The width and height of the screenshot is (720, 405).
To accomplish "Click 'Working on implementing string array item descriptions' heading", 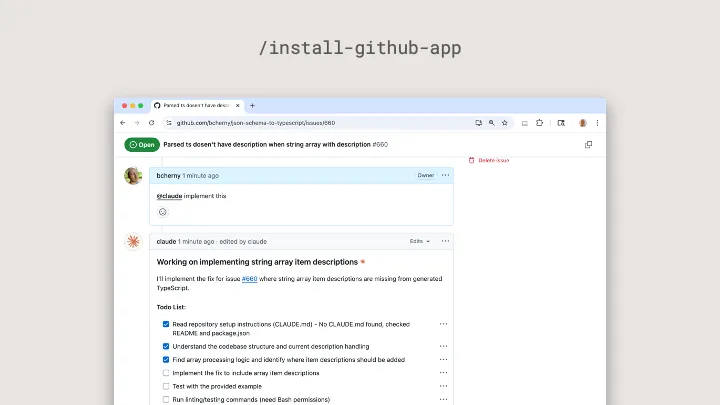I will (x=257, y=262).
